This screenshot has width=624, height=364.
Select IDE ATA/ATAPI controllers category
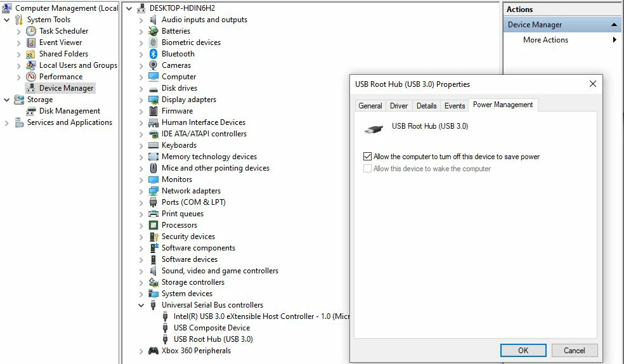[204, 134]
